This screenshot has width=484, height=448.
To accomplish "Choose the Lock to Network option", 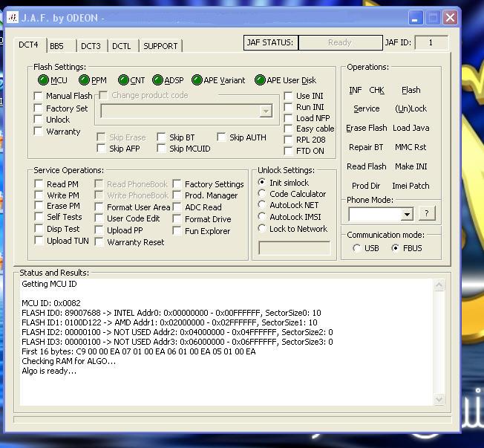I will point(262,228).
